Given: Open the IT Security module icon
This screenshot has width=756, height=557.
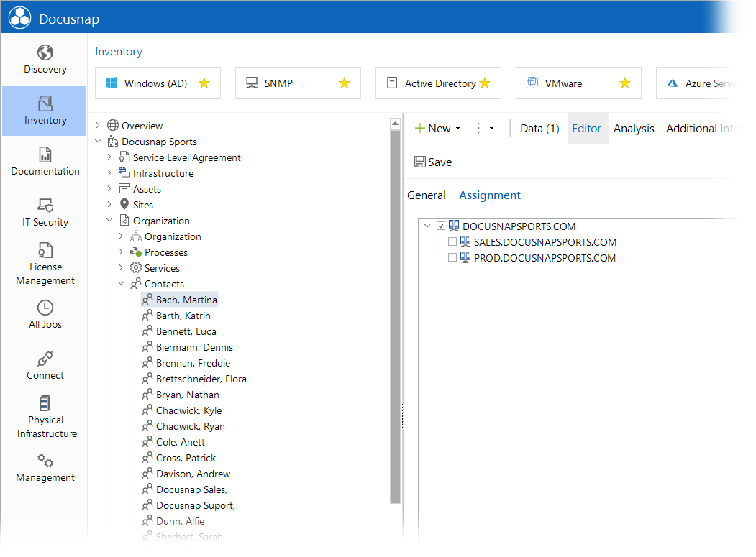Looking at the screenshot, I should point(45,206).
